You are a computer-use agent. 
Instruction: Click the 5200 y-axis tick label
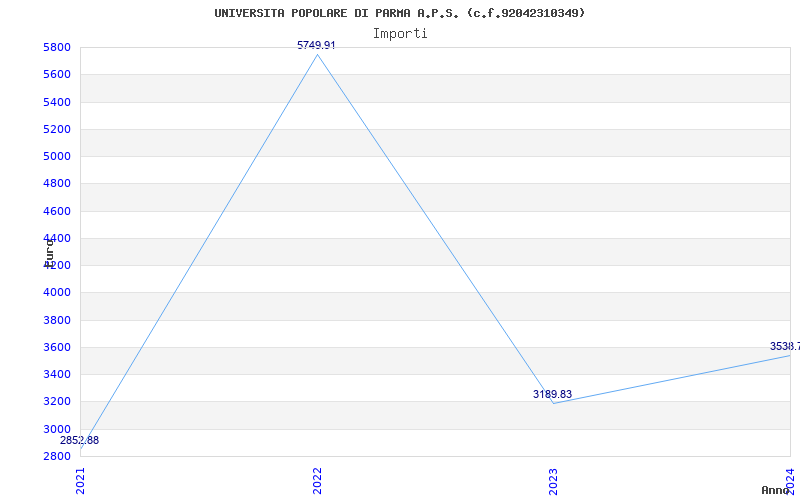[57, 130]
